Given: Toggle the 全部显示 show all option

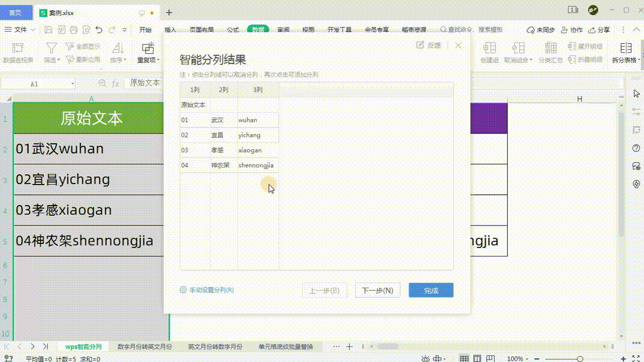Looking at the screenshot, I should [83, 47].
